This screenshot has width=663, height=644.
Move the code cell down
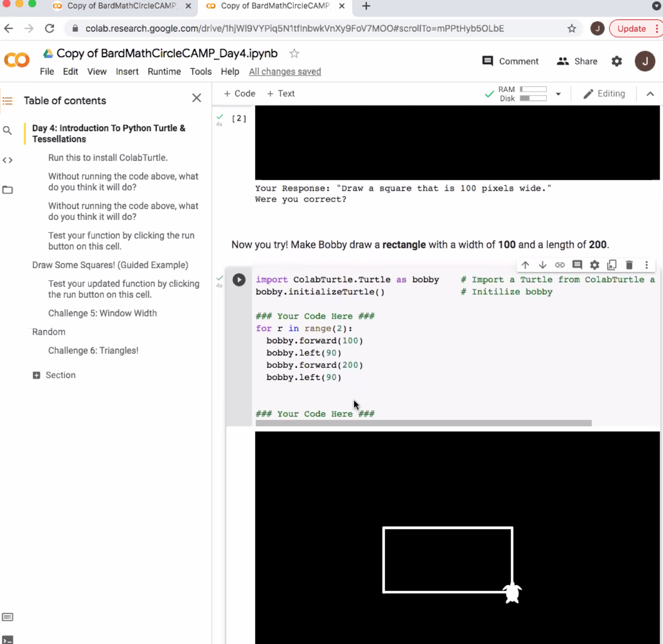[542, 265]
